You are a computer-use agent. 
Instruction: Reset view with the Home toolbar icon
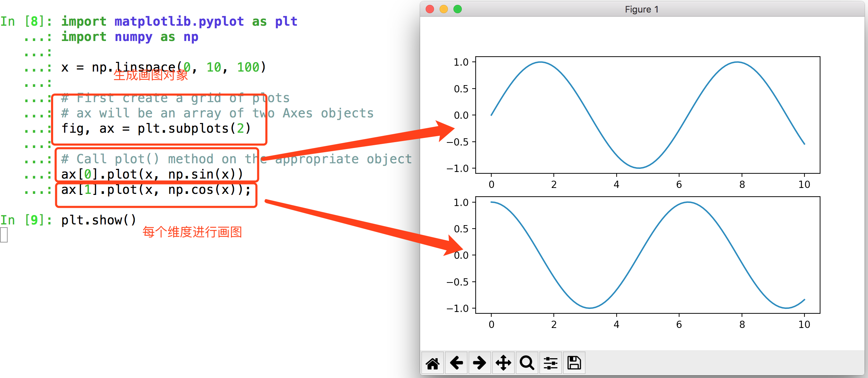(433, 363)
